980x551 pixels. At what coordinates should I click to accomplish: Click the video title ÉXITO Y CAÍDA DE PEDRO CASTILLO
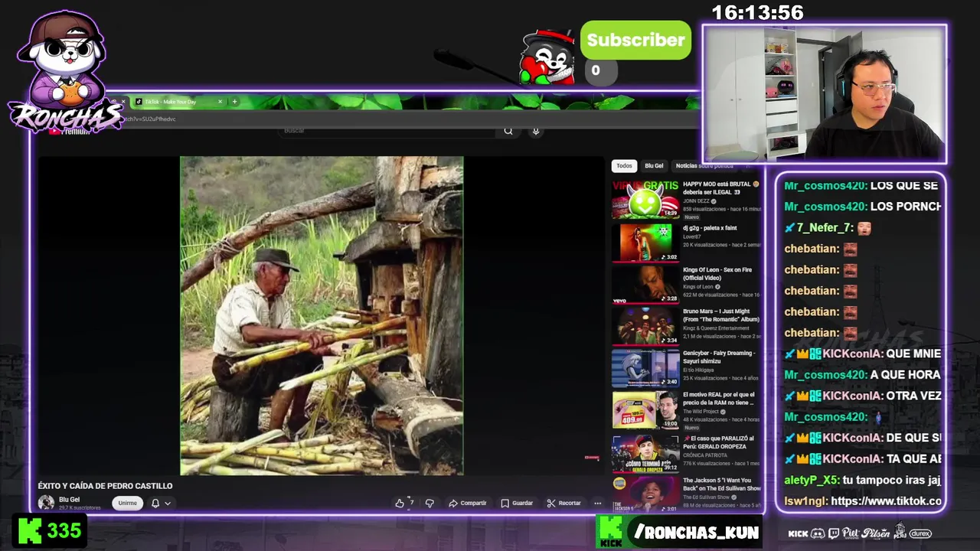105,486
